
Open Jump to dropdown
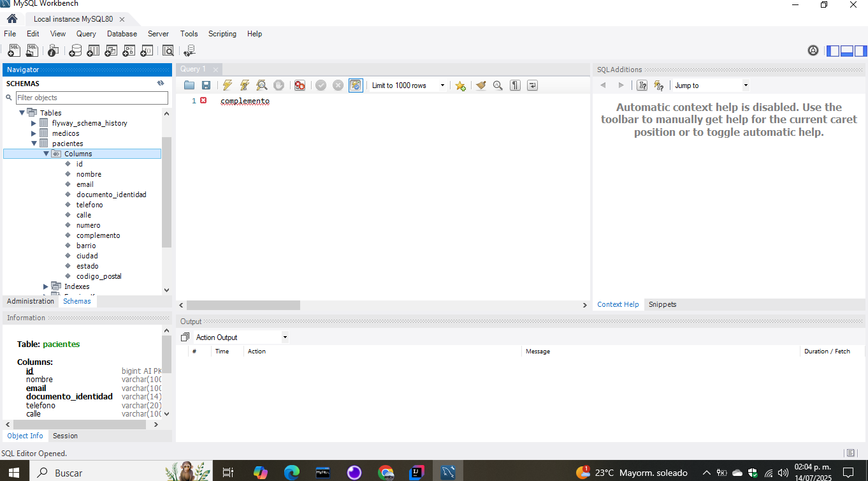click(711, 85)
